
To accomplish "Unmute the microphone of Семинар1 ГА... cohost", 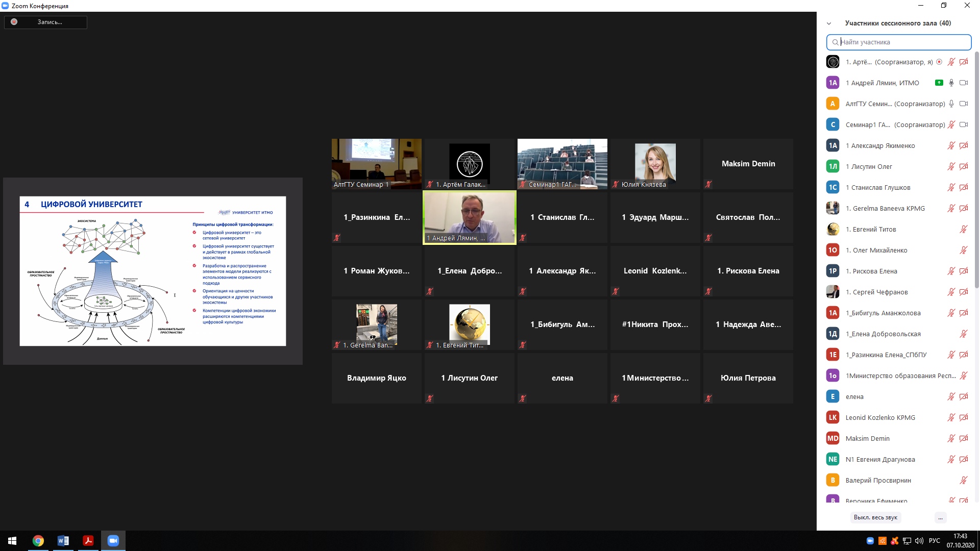I will click(951, 124).
